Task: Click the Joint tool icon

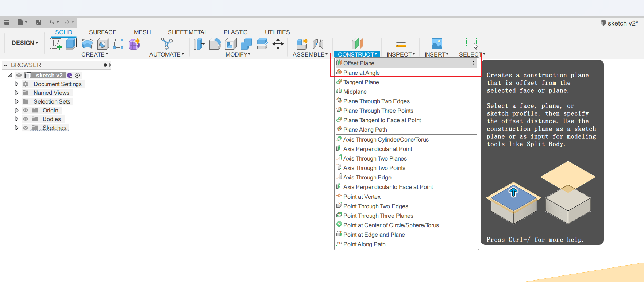Action: [x=318, y=44]
